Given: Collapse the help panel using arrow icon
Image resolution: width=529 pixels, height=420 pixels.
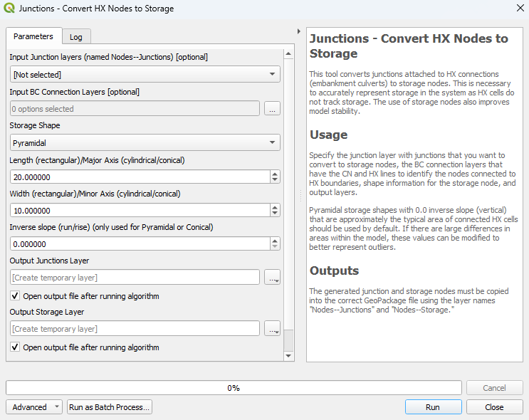Looking at the screenshot, I should click(x=298, y=31).
